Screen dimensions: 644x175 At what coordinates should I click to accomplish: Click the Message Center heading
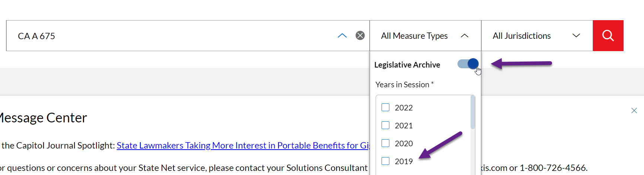(43, 118)
